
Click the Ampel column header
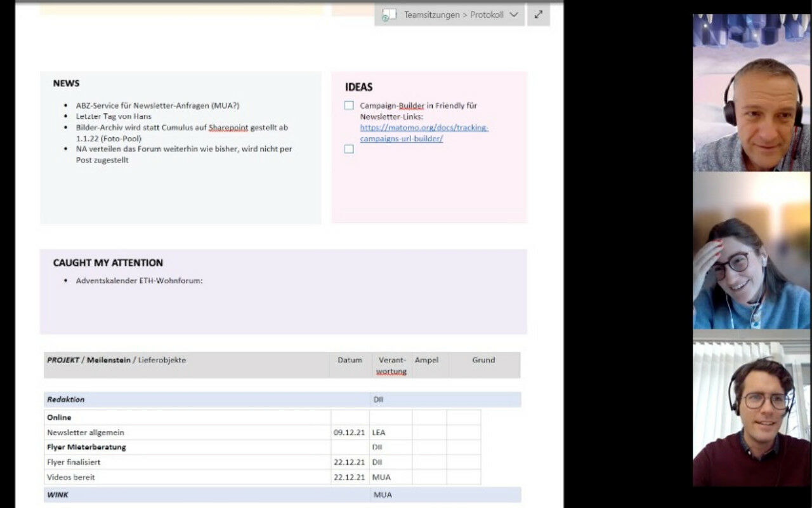pos(426,360)
